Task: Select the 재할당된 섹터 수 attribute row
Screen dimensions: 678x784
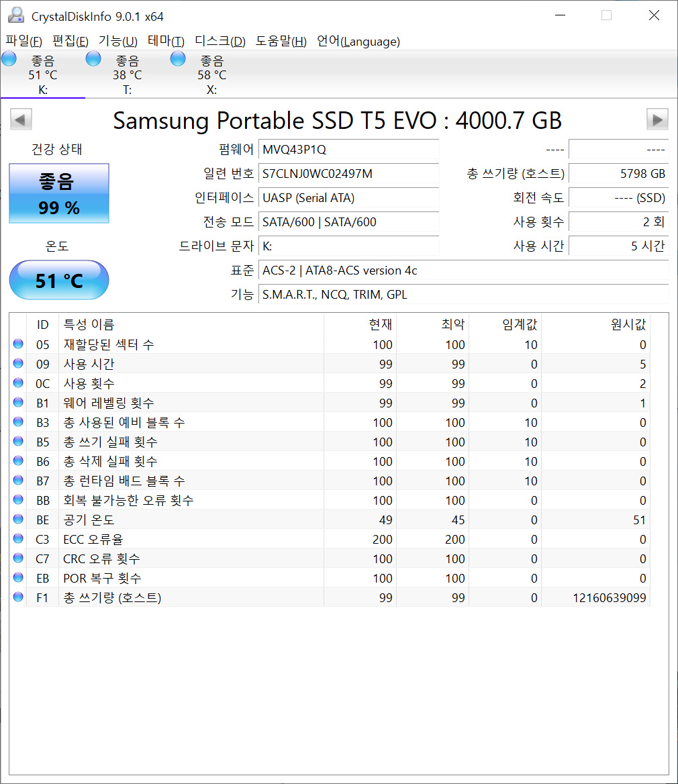Action: tap(330, 344)
